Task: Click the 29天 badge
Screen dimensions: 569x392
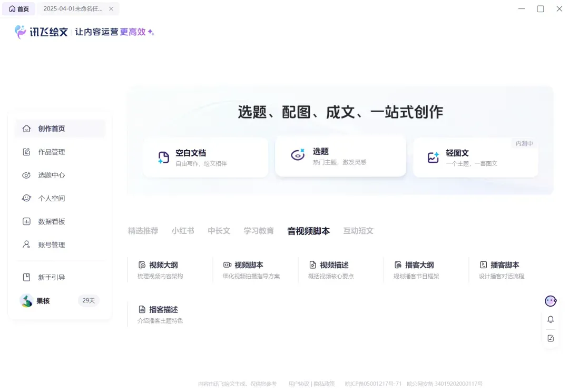Action: coord(89,300)
